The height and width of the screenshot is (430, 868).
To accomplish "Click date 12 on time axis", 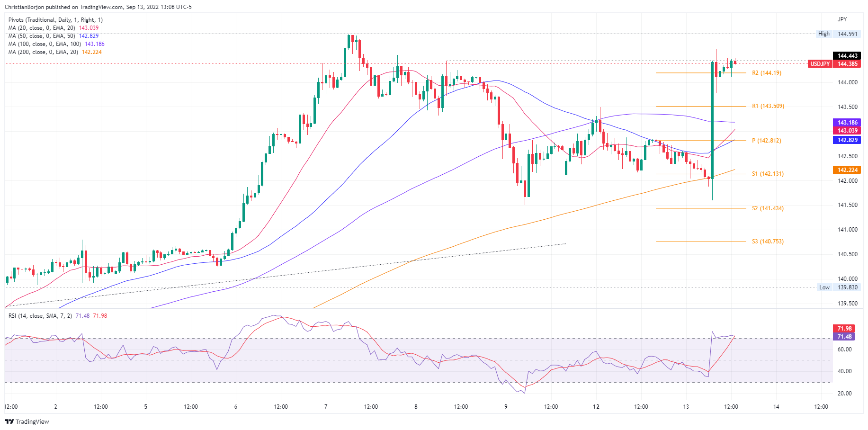I will [x=596, y=407].
